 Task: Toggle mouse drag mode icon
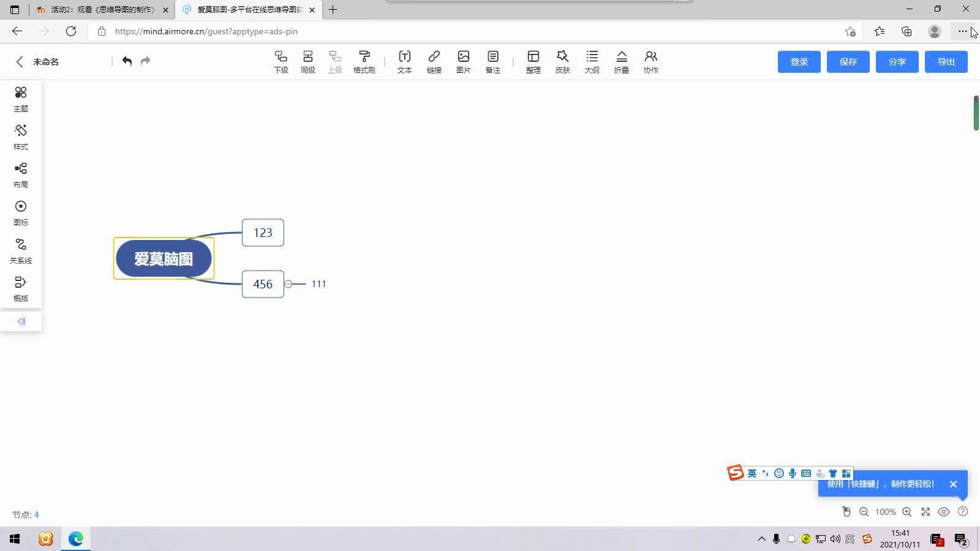point(846,511)
